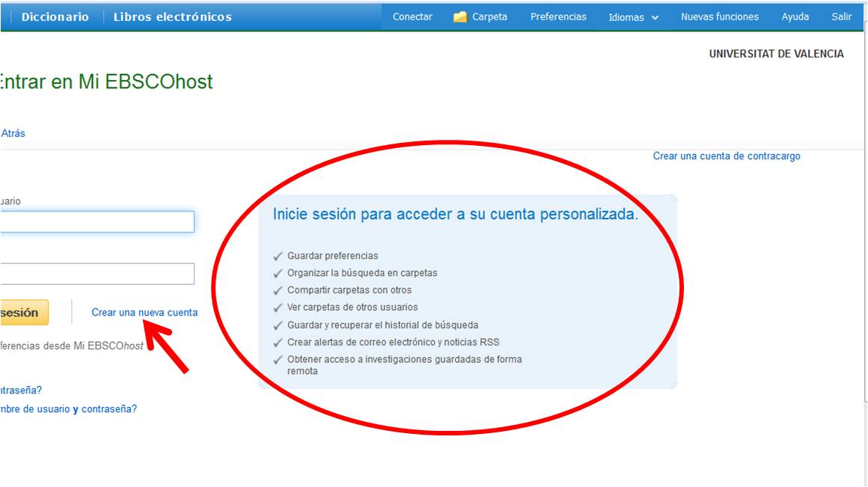Click 'Organizar la búsqueda en carpetas' text
868x487 pixels.
tap(362, 273)
